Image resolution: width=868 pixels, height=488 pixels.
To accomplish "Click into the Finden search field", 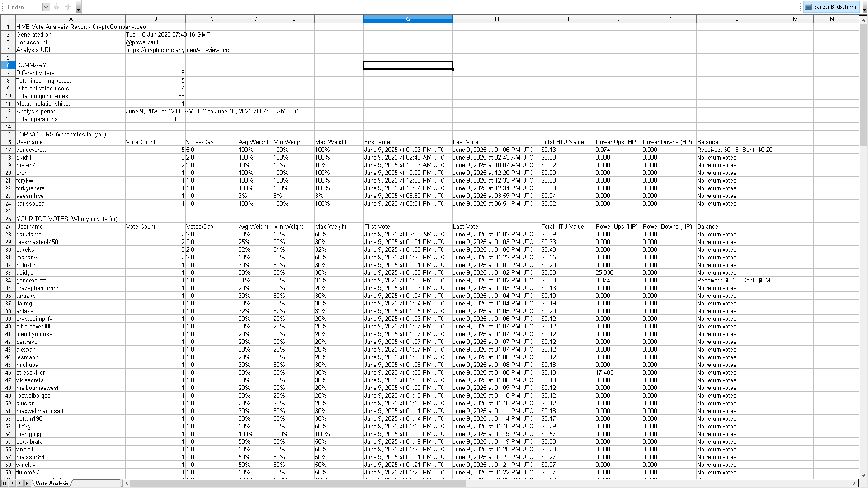I will point(24,7).
